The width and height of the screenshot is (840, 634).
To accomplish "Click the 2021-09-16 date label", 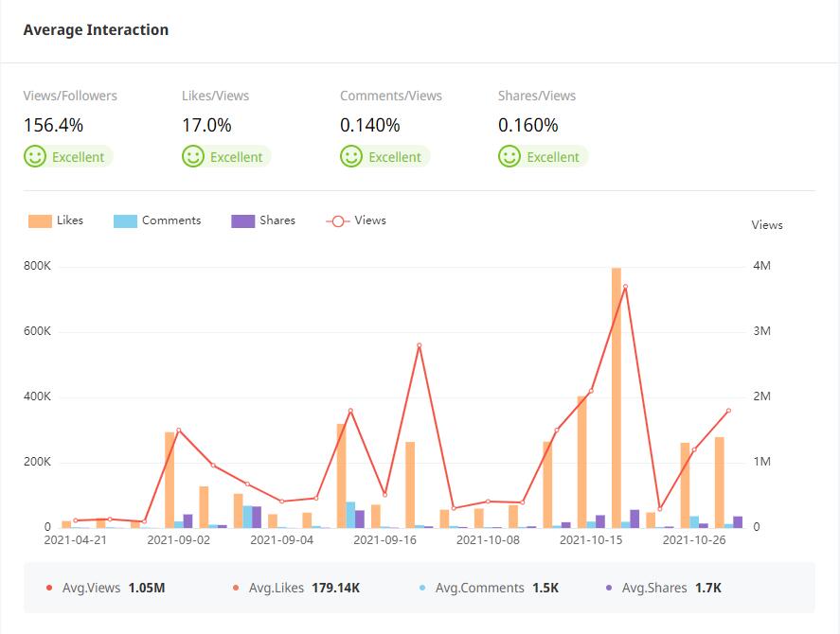I will click(x=384, y=540).
